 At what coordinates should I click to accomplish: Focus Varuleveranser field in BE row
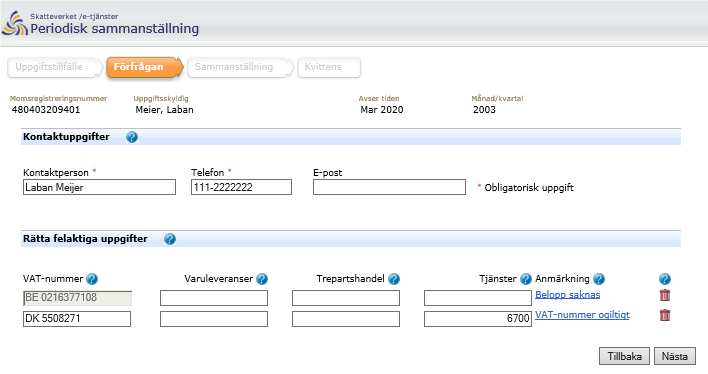(214, 298)
